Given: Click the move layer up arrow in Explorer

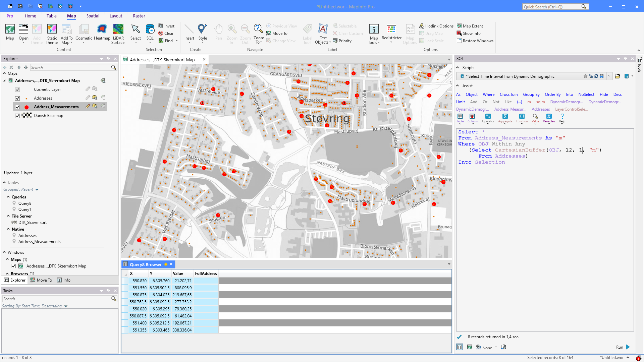Looking at the screenshot, I should pyautogui.click(x=19, y=67).
